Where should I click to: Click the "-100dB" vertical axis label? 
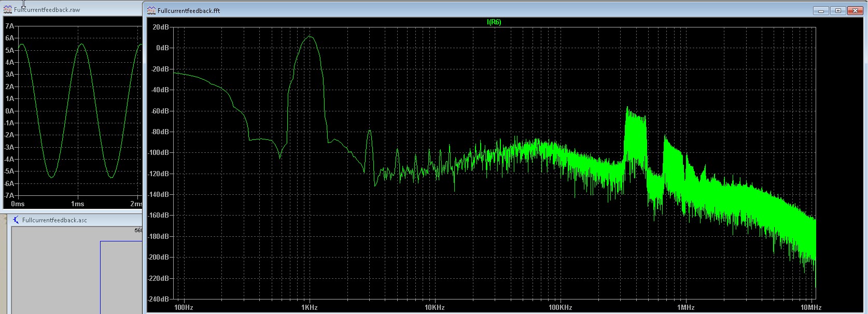coord(159,152)
